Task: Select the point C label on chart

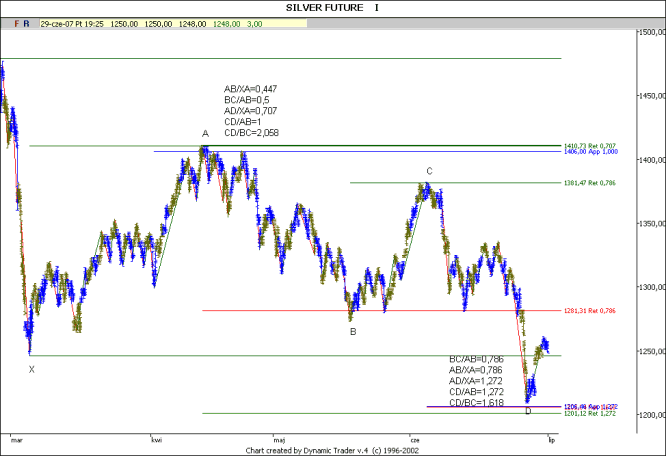Action: (429, 171)
